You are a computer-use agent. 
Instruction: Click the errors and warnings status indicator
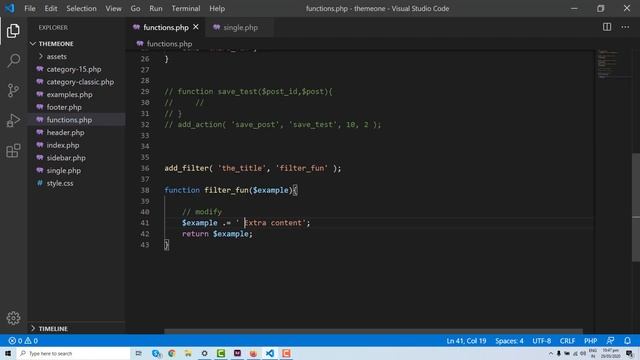[23, 340]
